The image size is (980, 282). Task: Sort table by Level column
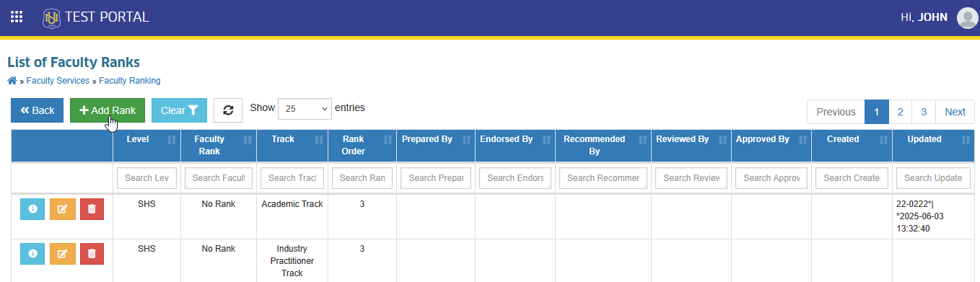click(147, 139)
